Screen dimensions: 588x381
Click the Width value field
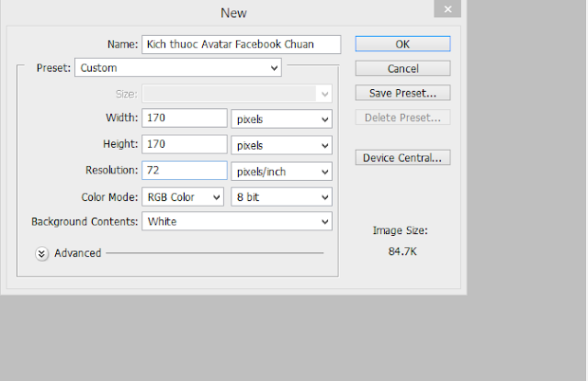coord(185,118)
